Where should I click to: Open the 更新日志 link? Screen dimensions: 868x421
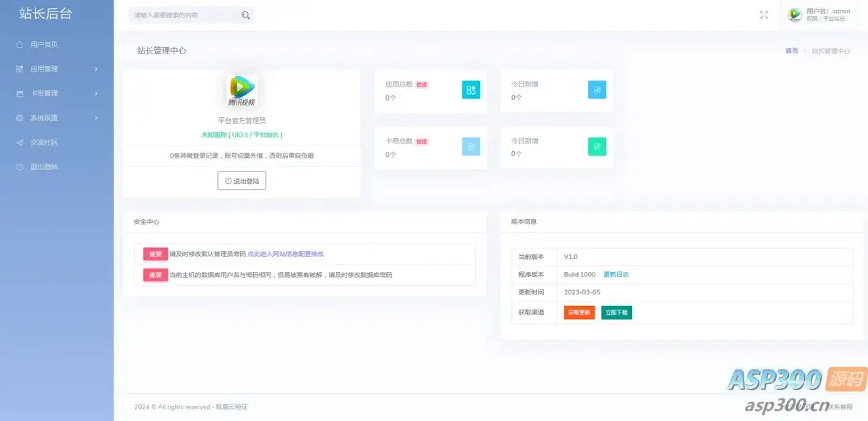click(x=616, y=275)
